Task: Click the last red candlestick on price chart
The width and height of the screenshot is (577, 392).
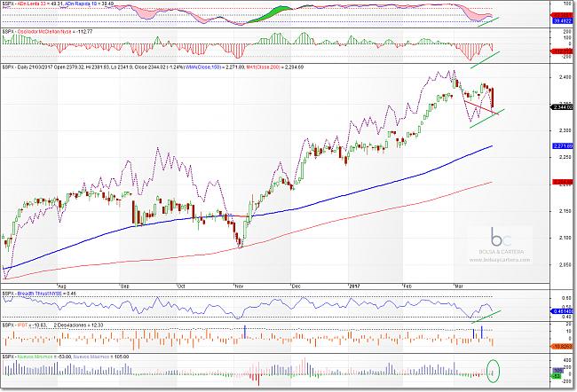Action: pyautogui.click(x=493, y=98)
